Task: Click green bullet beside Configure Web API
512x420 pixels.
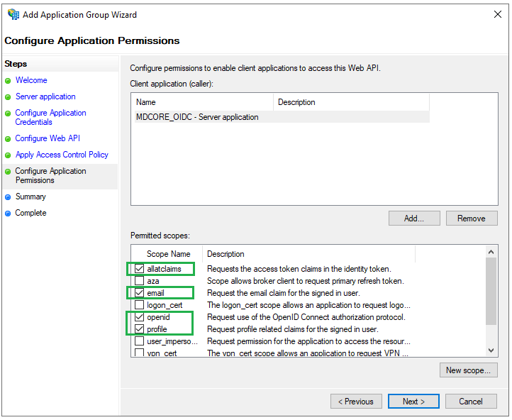Action: 9,139
